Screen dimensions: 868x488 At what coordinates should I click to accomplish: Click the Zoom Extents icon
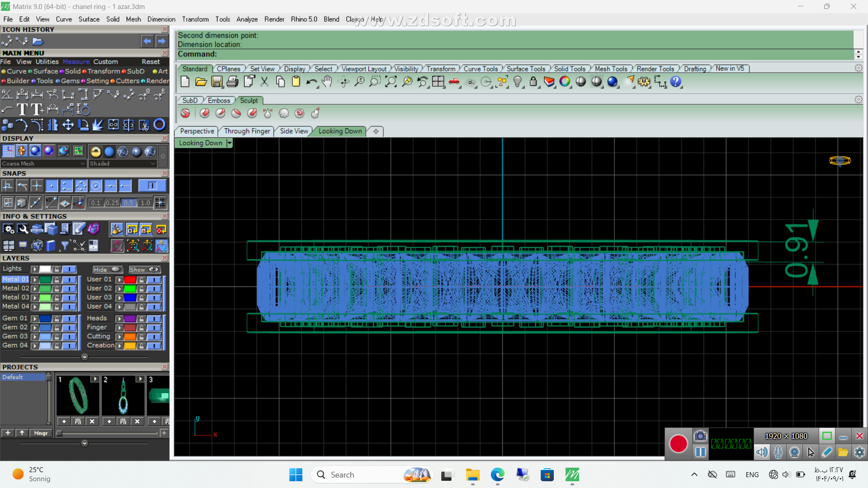(x=391, y=82)
